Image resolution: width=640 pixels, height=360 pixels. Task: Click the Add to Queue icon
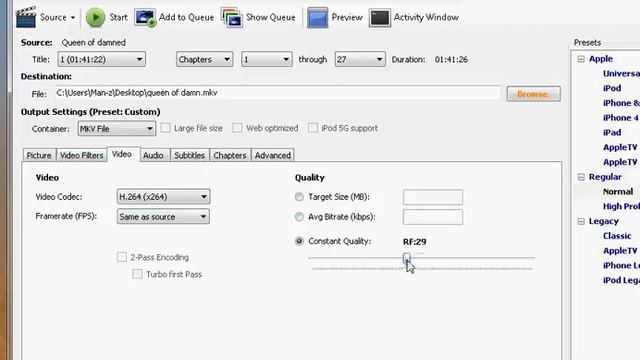[145, 18]
